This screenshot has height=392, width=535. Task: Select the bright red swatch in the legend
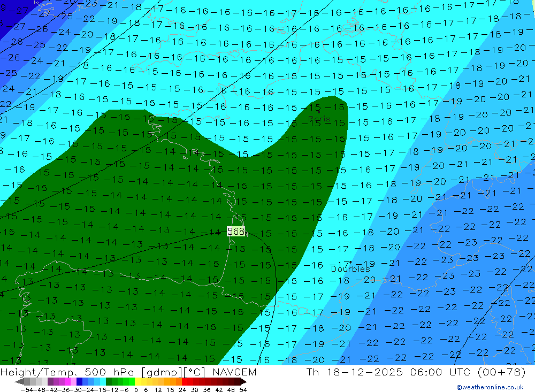(185, 382)
